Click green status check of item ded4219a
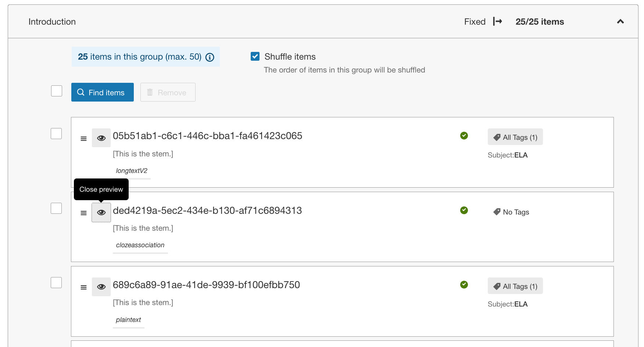 pyautogui.click(x=464, y=210)
